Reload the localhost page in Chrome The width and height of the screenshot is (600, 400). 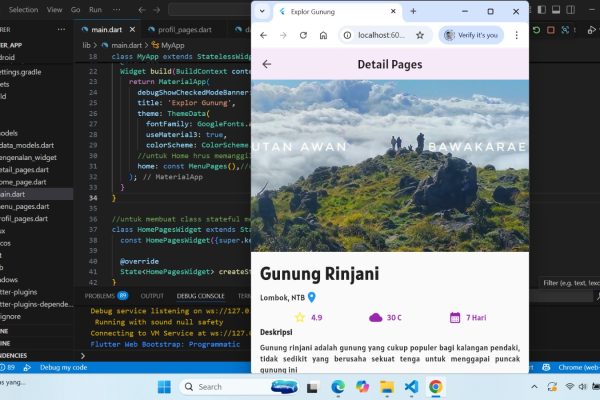(x=303, y=35)
